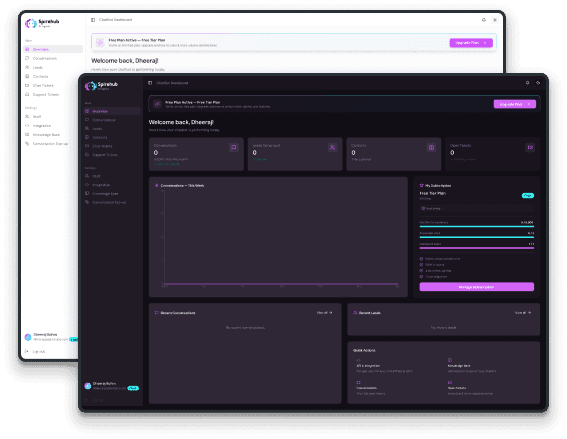Open Integration in light window sidebar
Screen dimensions: 567x439
coord(53,125)
